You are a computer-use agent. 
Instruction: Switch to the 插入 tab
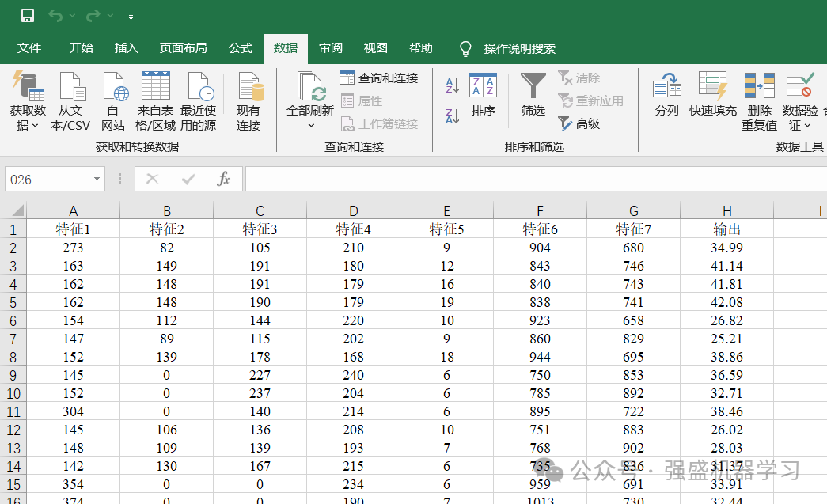pos(127,48)
